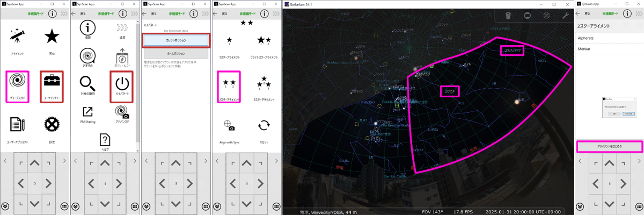The width and height of the screenshot is (644, 215).
Task: Click Stellarium bucket icon in top bar
Action: [x=508, y=16]
